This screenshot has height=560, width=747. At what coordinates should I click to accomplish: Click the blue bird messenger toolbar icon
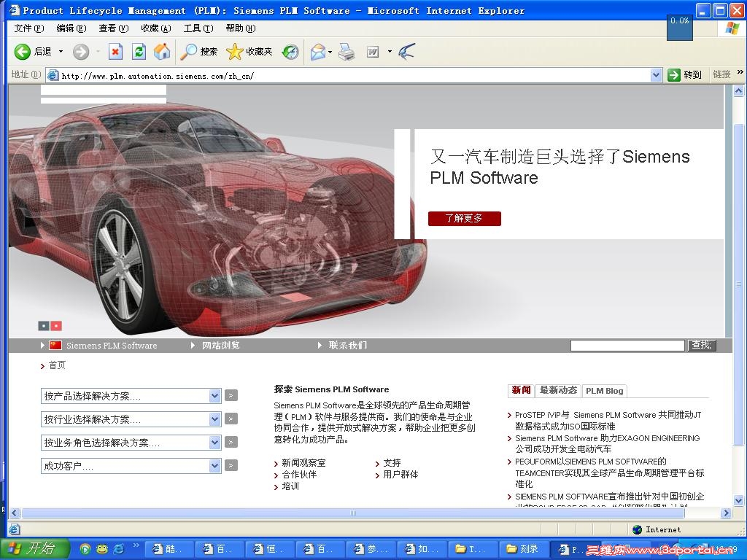coord(407,52)
